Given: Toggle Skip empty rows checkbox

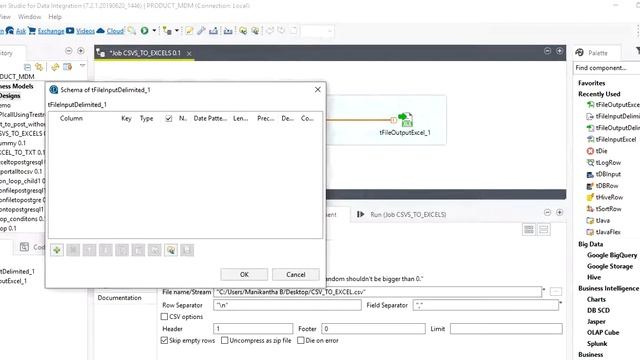Looking at the screenshot, I should coord(164,340).
